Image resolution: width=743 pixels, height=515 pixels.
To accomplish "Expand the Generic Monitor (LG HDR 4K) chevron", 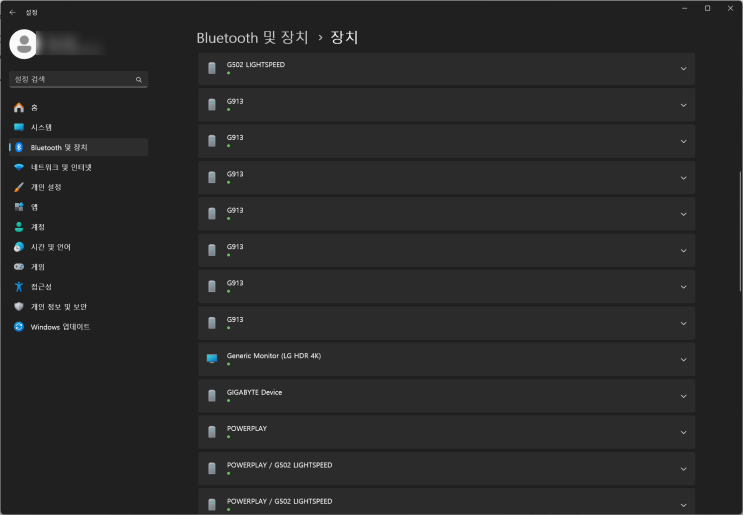I will point(683,360).
